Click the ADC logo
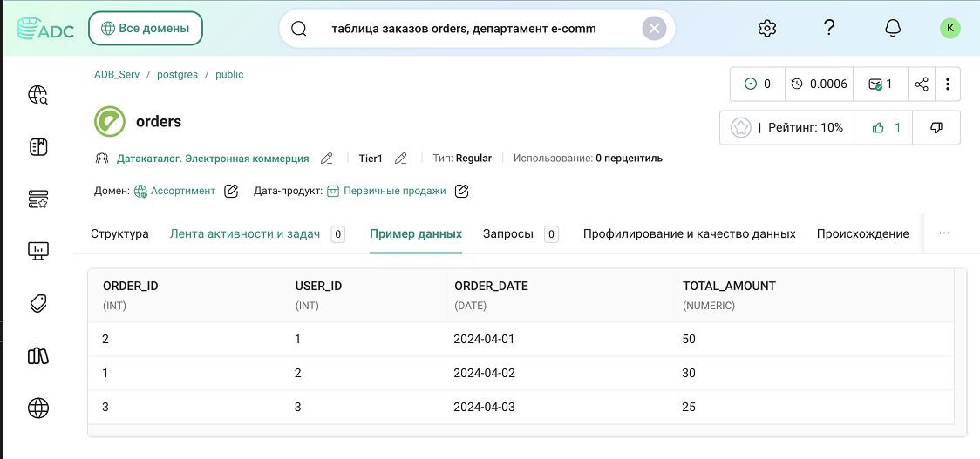The image size is (980, 459). (x=45, y=29)
